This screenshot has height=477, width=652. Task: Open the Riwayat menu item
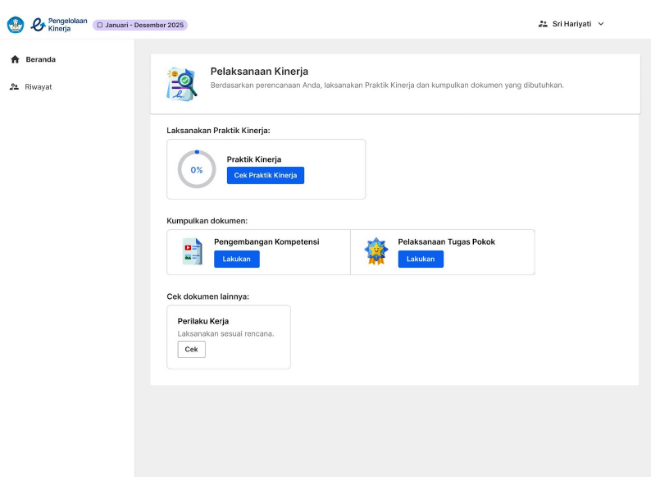tap(39, 87)
